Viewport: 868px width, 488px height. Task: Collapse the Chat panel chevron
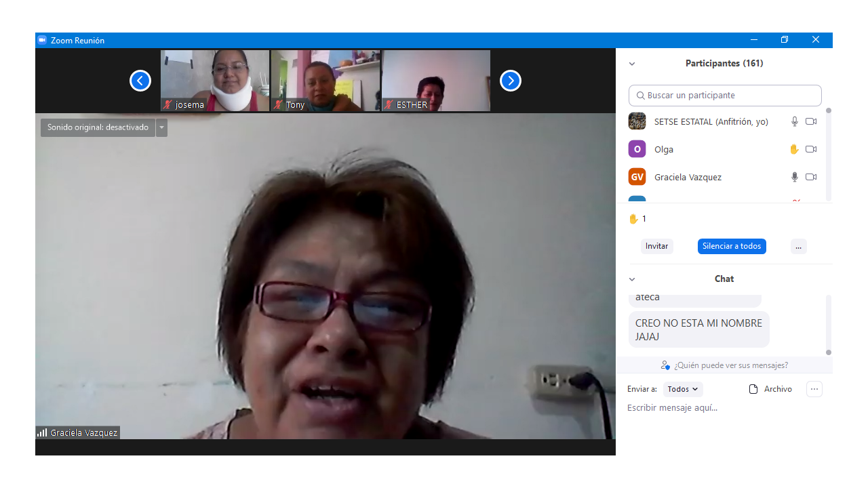(x=632, y=279)
